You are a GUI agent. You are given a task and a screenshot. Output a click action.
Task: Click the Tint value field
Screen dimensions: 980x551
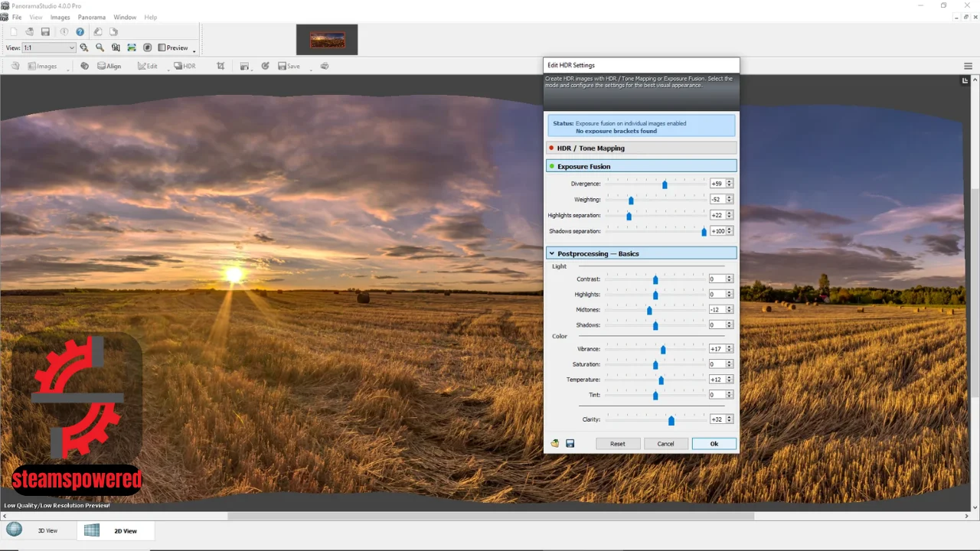tap(717, 395)
